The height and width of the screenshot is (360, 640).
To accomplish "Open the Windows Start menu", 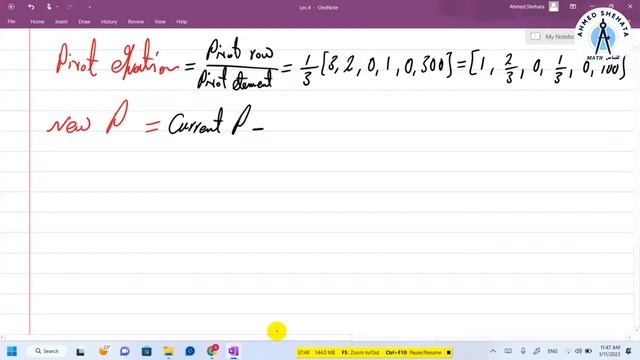I will pos(12,351).
